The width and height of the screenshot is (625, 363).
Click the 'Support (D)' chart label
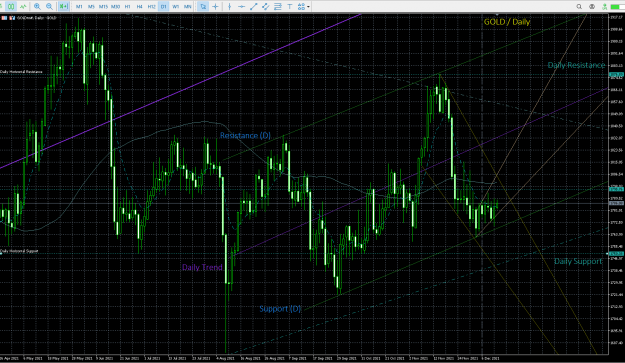click(x=280, y=309)
